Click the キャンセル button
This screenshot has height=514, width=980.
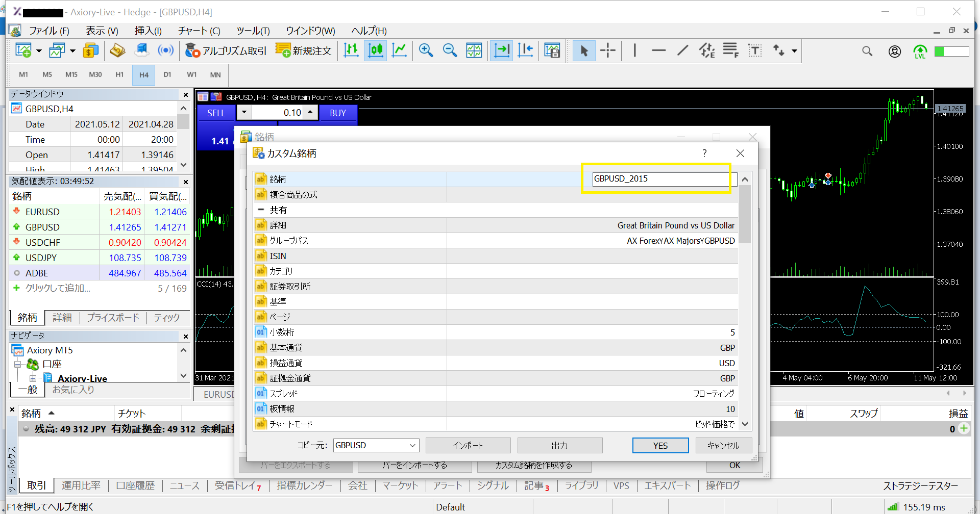pyautogui.click(x=723, y=445)
